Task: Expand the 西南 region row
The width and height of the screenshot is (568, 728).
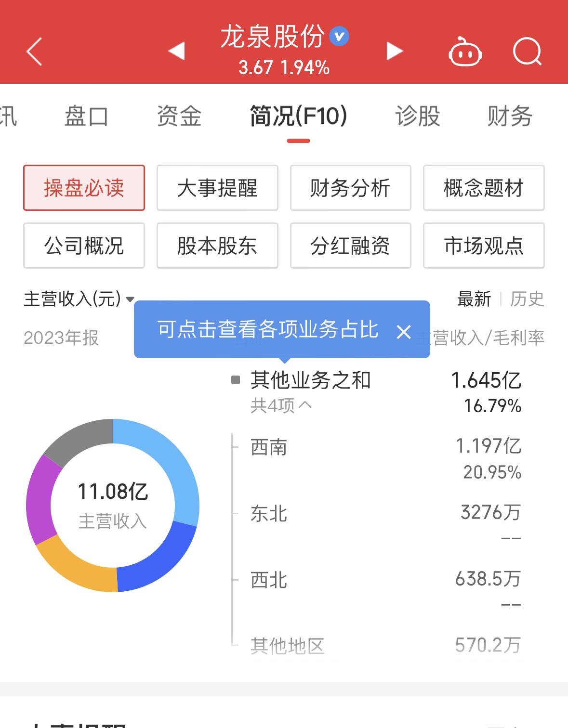Action: tap(269, 447)
